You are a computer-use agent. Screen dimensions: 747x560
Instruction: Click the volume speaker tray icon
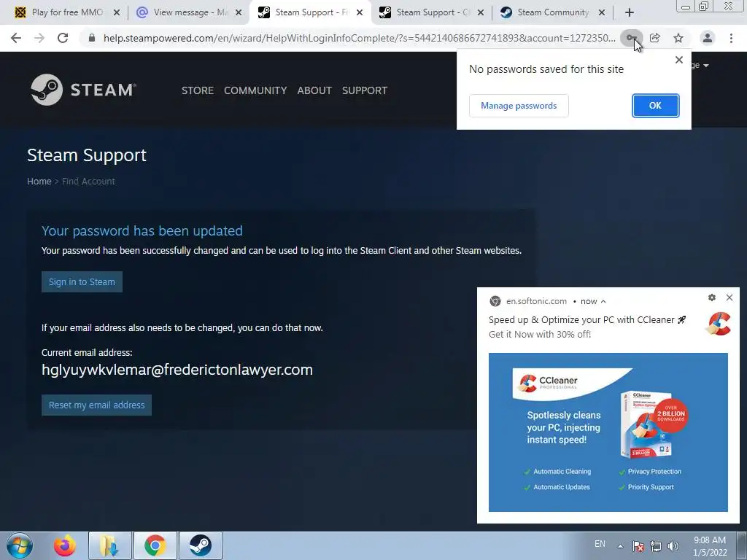coord(673,546)
